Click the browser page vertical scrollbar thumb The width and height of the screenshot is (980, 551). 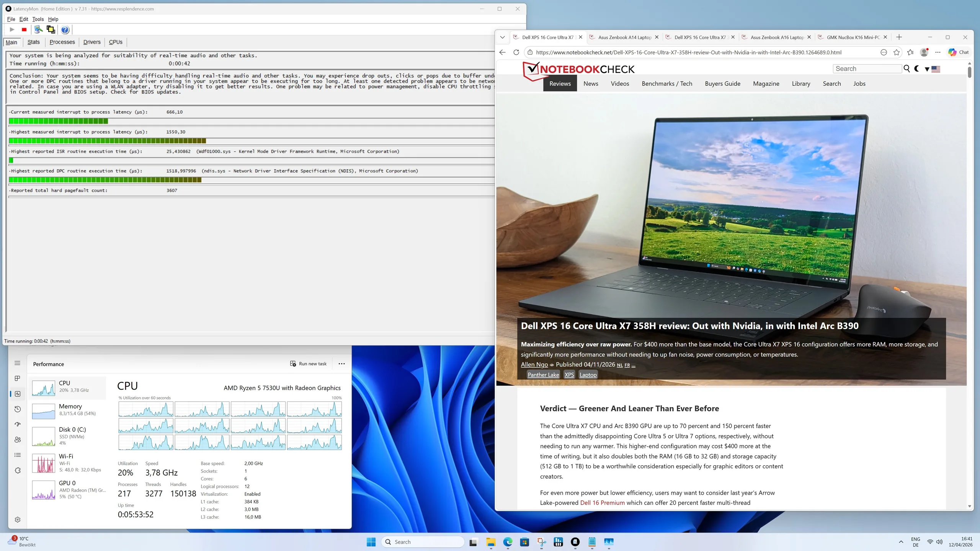point(969,72)
